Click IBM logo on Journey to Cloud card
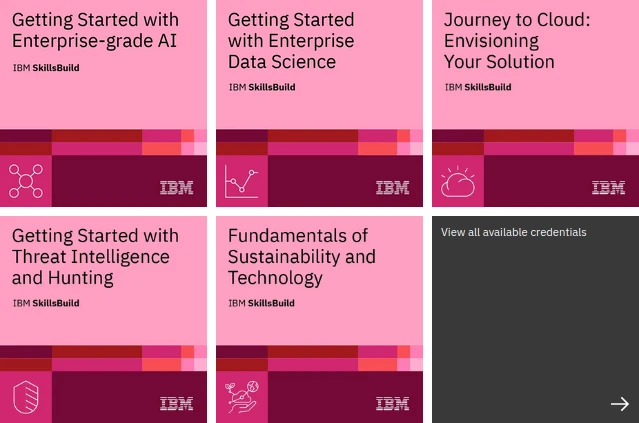The height and width of the screenshot is (423, 639). click(608, 187)
